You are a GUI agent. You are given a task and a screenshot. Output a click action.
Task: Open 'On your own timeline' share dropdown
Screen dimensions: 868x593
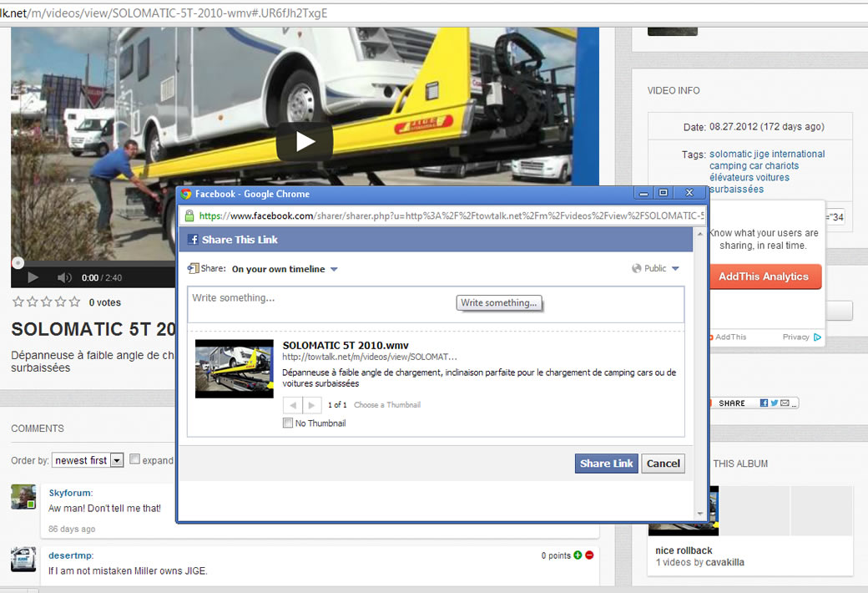coord(285,269)
